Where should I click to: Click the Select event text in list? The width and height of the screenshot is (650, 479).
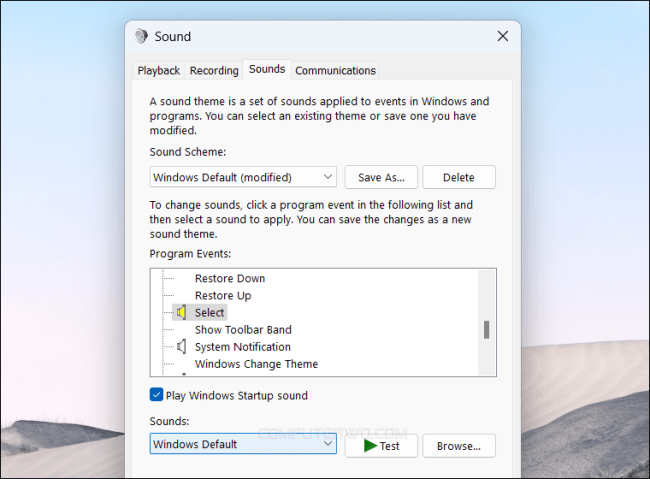(209, 312)
